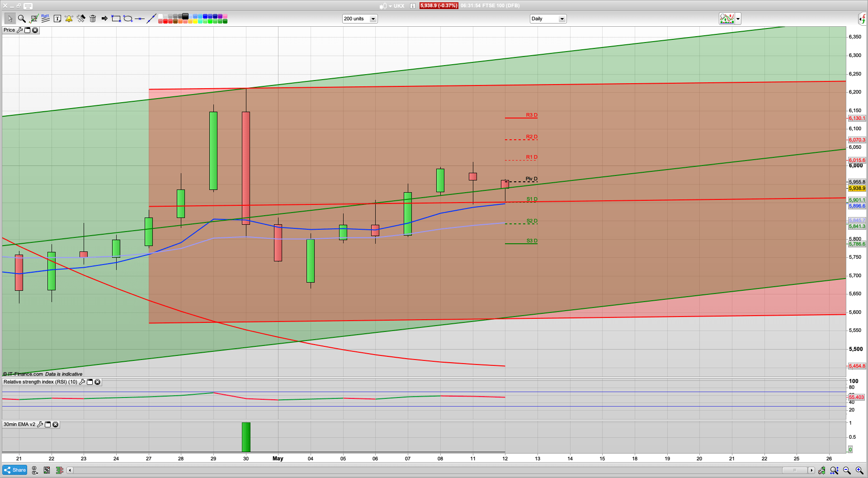Select the magnifying glass zoom tool

click(22, 19)
